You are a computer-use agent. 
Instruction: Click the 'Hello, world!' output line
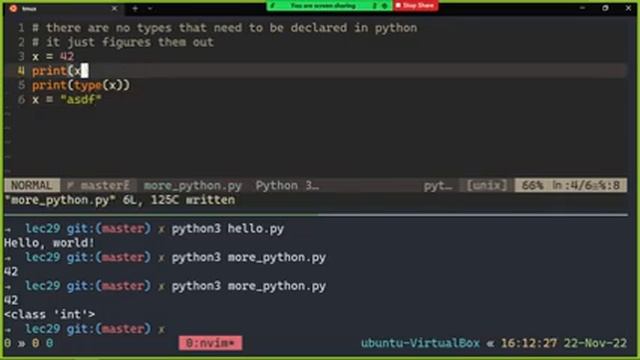(x=49, y=243)
